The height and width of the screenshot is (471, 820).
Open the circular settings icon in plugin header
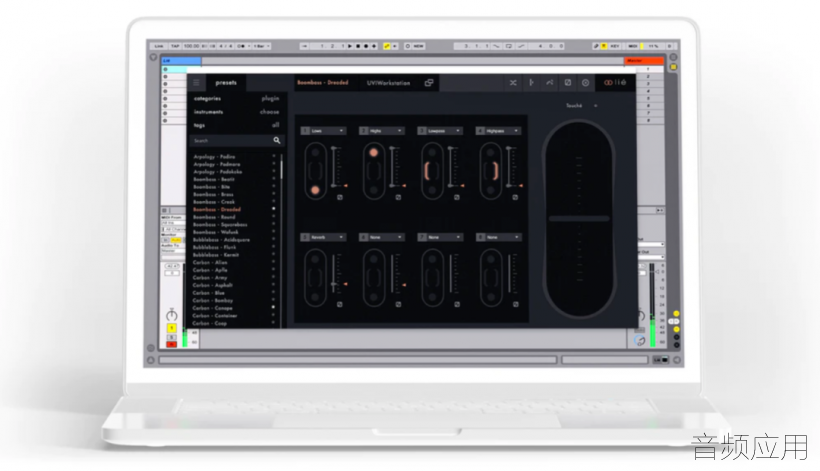click(585, 83)
